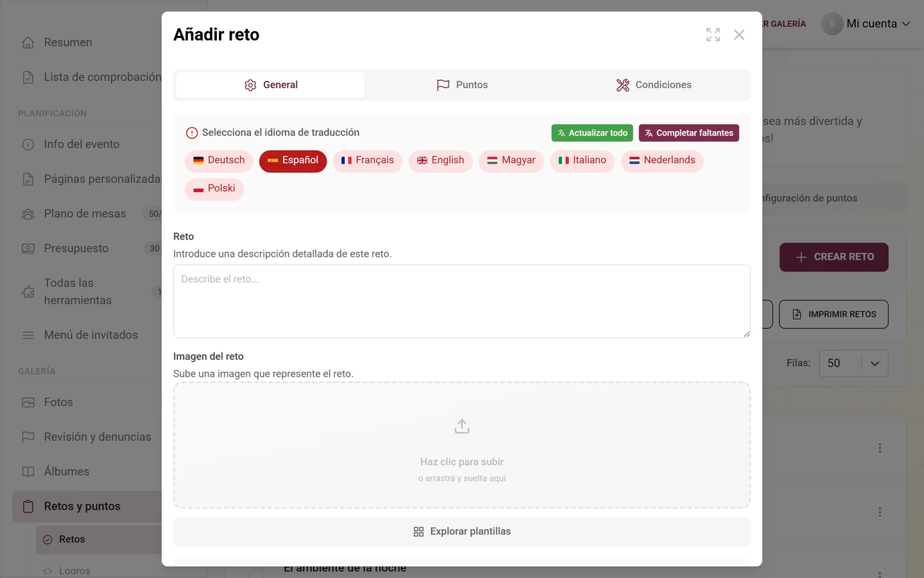The width and height of the screenshot is (924, 578).
Task: Click the Álbumes book icon
Action: [28, 471]
